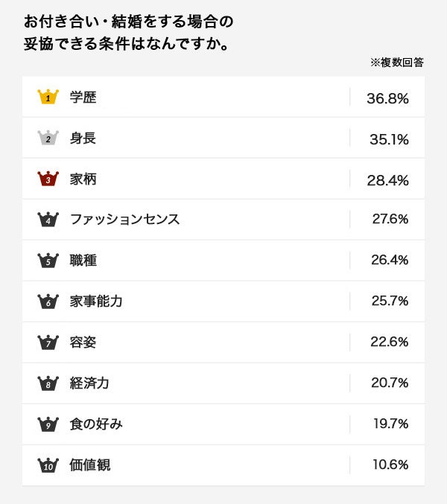Click the rank 10 crown icon
The image size is (447, 504).
tap(48, 465)
